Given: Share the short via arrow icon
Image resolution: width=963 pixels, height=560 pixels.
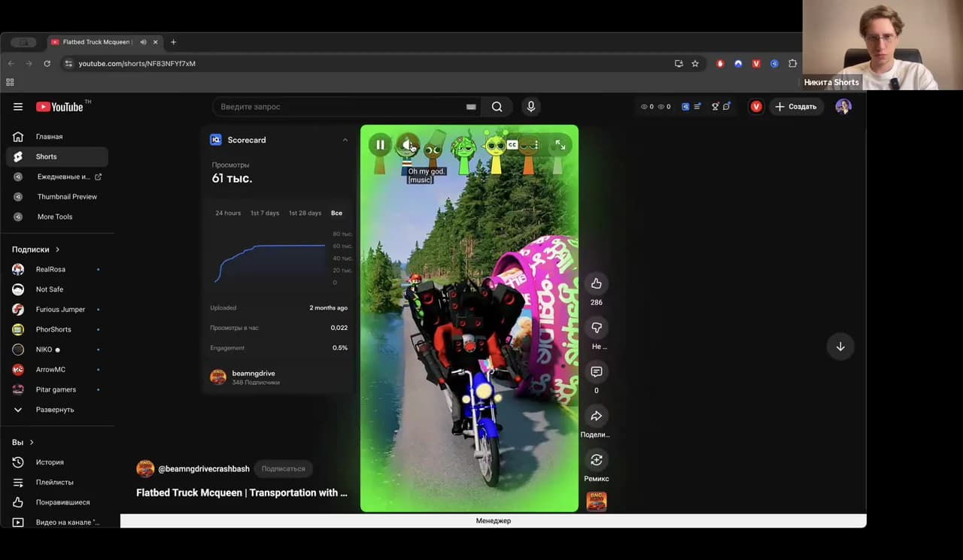Looking at the screenshot, I should point(597,416).
